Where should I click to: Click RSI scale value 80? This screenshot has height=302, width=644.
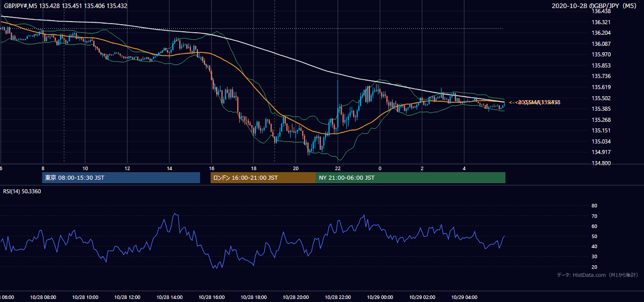tap(594, 206)
